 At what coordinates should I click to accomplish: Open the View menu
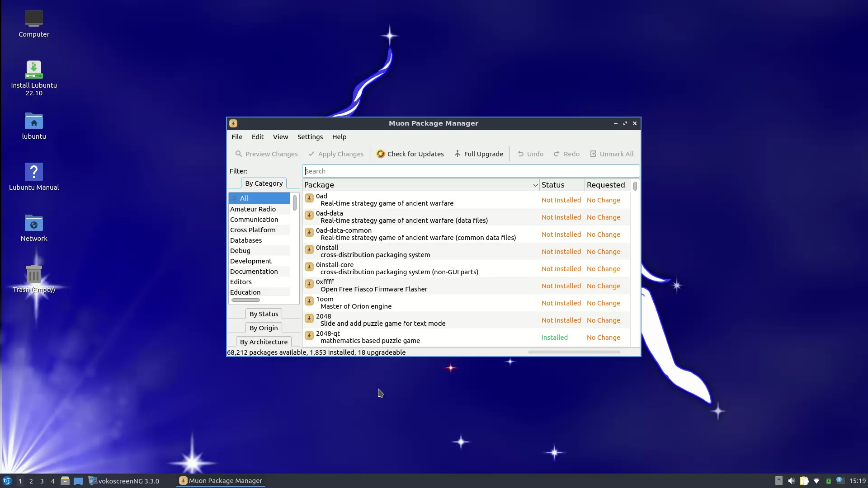pyautogui.click(x=280, y=137)
